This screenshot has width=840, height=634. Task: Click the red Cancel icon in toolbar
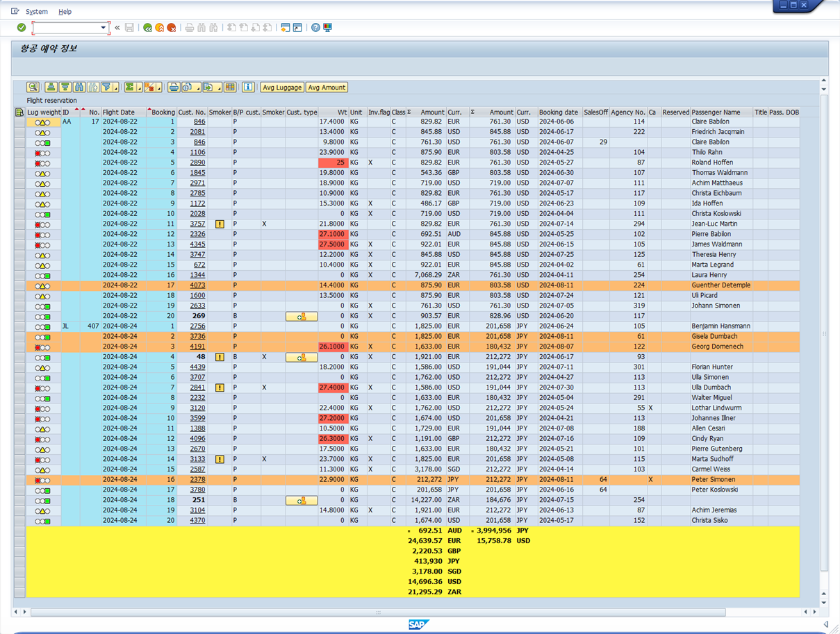172,28
